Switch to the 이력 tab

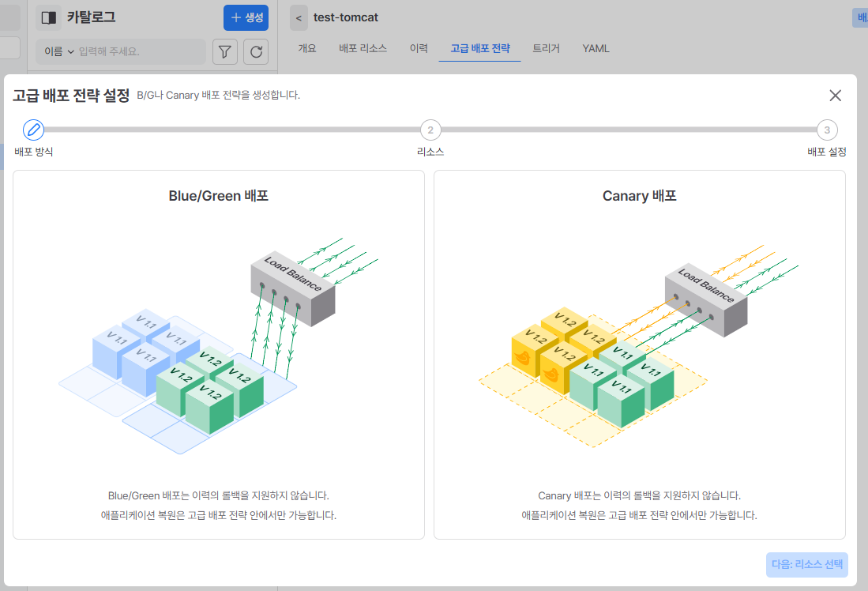coord(419,49)
